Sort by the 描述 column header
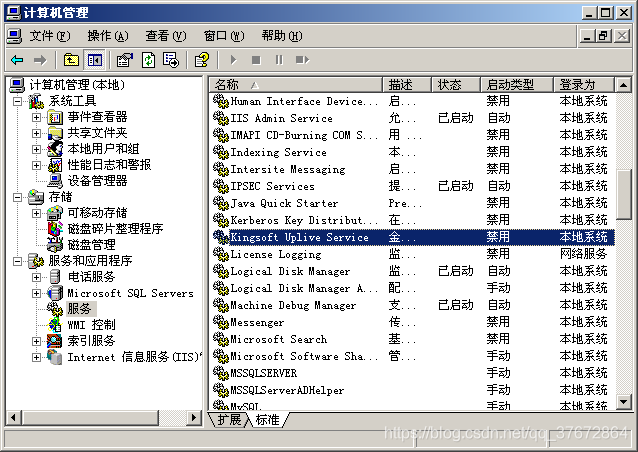The height and width of the screenshot is (452, 638). click(x=407, y=85)
